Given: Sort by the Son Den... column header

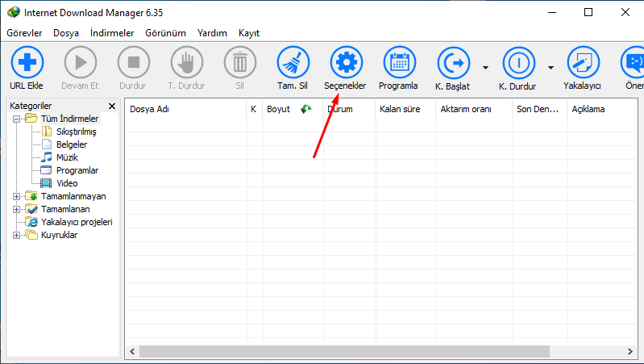Looking at the screenshot, I should [x=540, y=109].
